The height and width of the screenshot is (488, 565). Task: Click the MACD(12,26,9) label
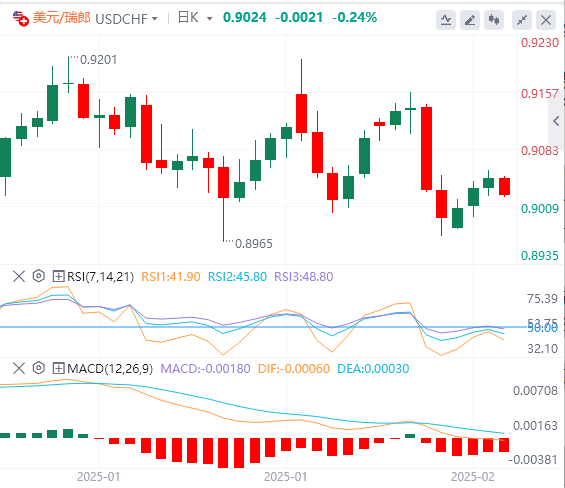click(110, 368)
